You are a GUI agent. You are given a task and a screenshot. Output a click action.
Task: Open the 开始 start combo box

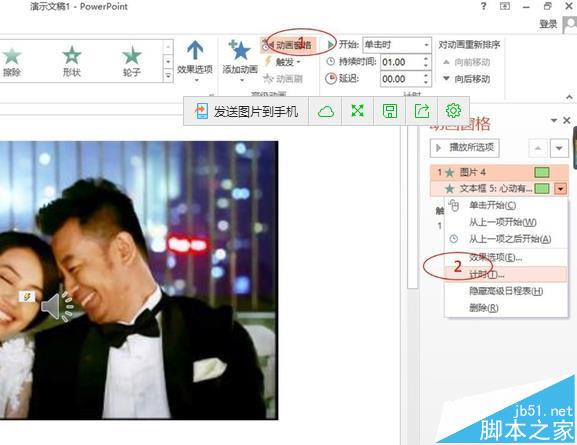click(397, 45)
